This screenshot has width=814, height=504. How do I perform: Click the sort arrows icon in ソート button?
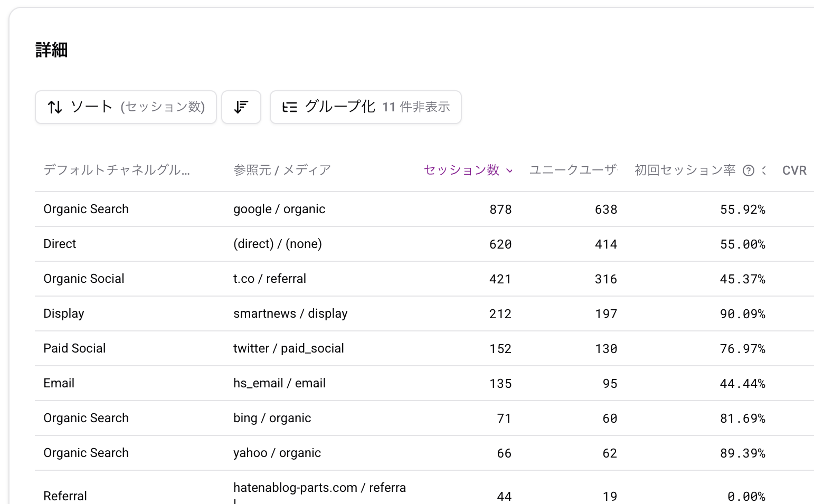coord(55,107)
